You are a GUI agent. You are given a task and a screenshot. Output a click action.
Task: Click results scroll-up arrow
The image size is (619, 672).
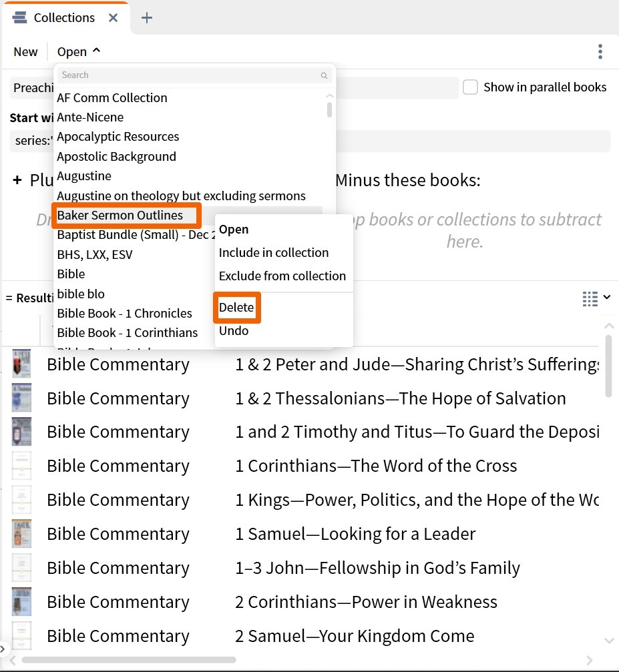(608, 326)
